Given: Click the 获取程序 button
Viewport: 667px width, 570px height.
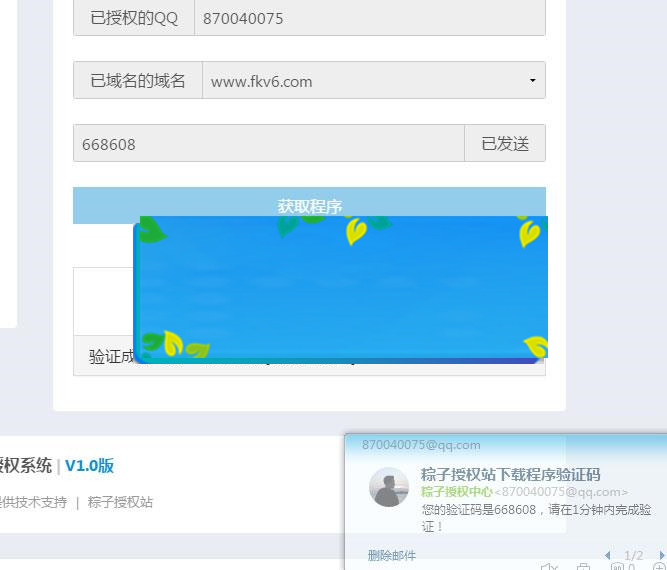Looking at the screenshot, I should pos(309,205).
